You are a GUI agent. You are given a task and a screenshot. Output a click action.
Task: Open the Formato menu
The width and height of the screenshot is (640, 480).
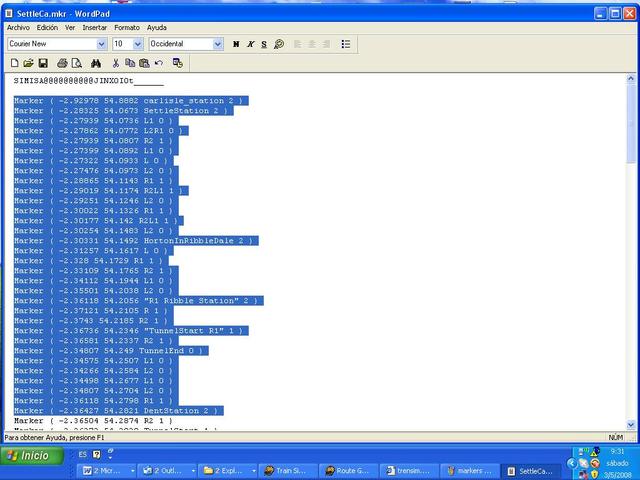coord(127,27)
